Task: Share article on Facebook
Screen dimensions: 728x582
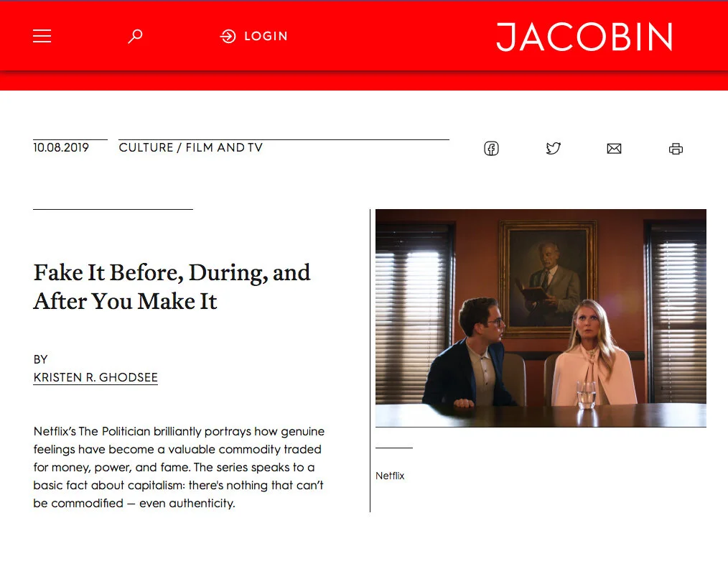Action: 491,149
